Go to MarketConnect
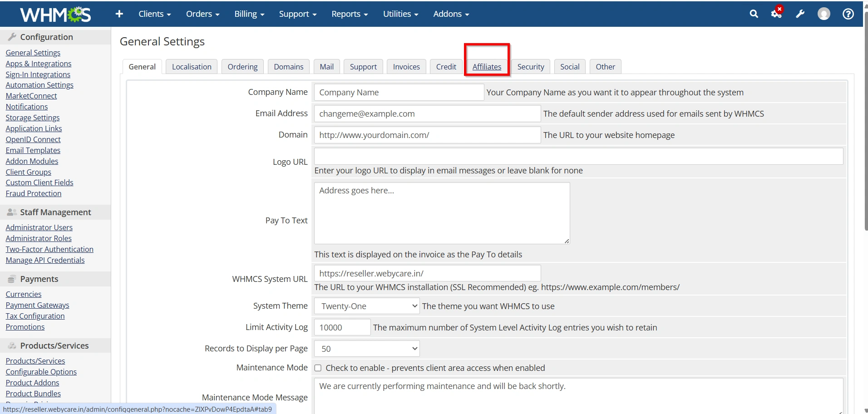 tap(31, 96)
